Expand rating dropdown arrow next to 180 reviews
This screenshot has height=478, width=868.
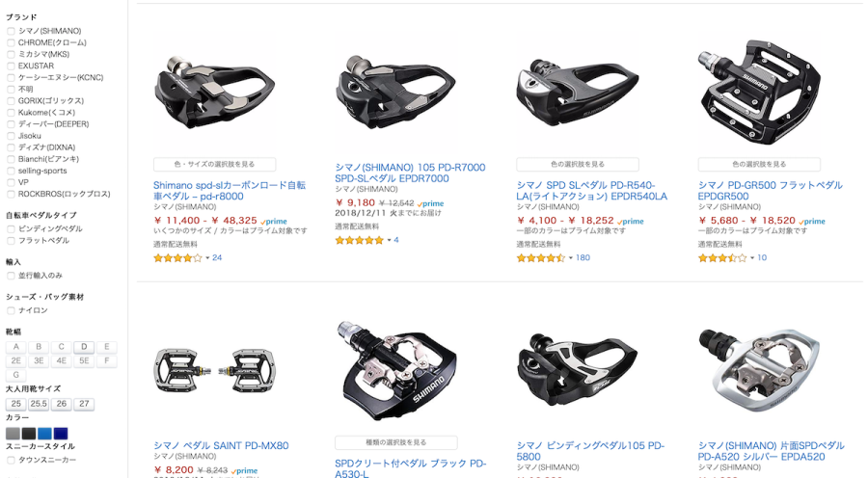tap(570, 258)
